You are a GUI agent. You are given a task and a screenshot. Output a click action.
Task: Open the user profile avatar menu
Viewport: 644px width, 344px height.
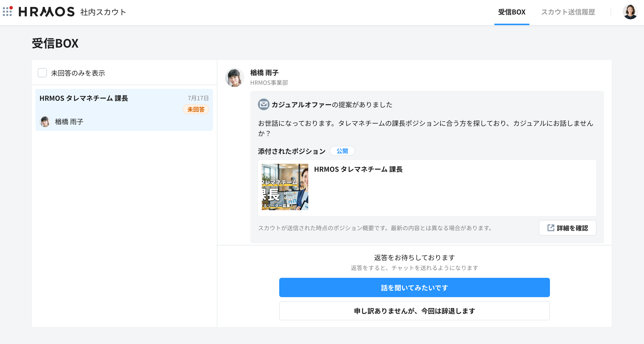point(630,12)
